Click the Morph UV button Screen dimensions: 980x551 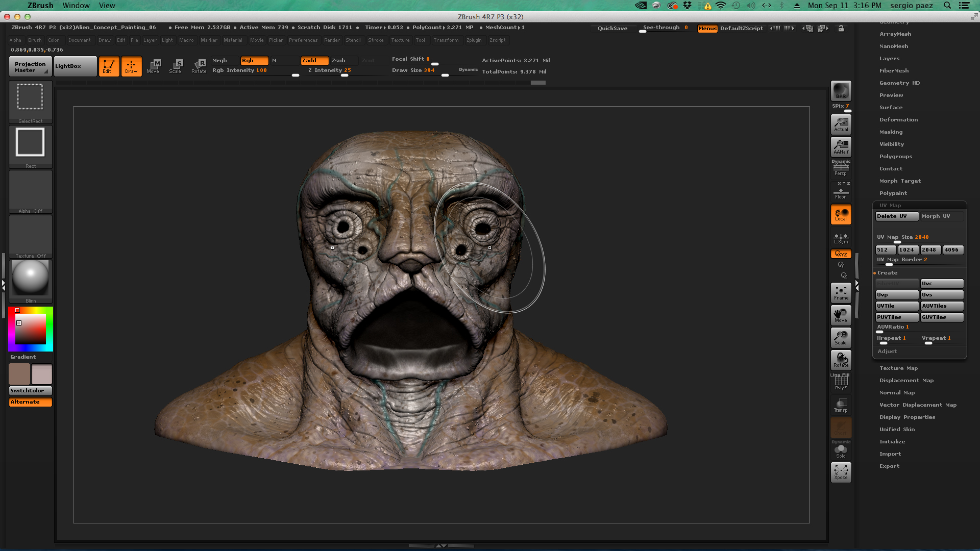(942, 216)
